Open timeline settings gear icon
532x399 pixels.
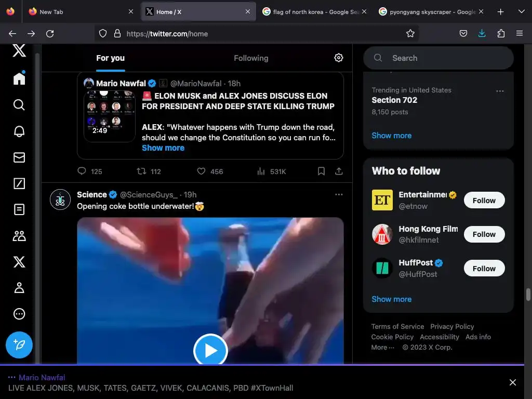(338, 58)
